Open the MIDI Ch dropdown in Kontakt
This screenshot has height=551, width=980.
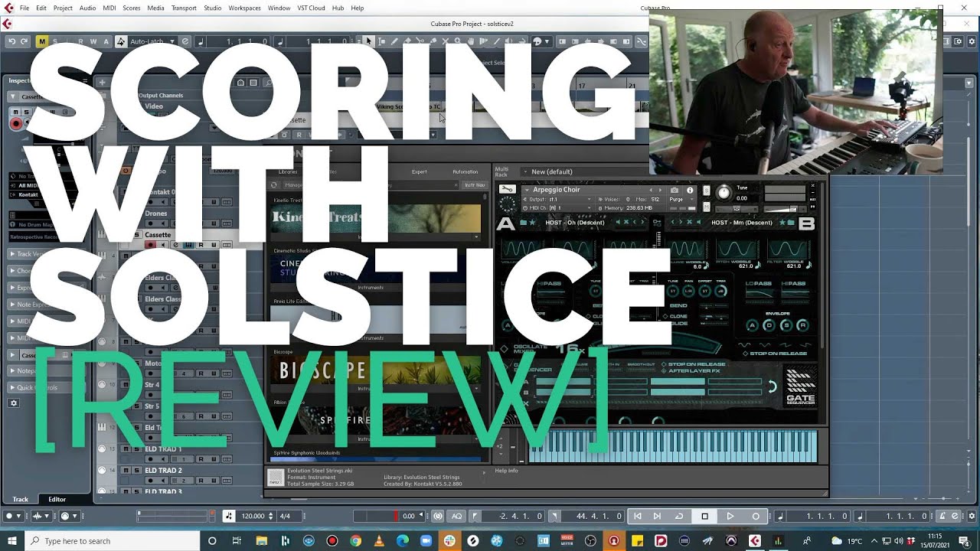coord(556,207)
